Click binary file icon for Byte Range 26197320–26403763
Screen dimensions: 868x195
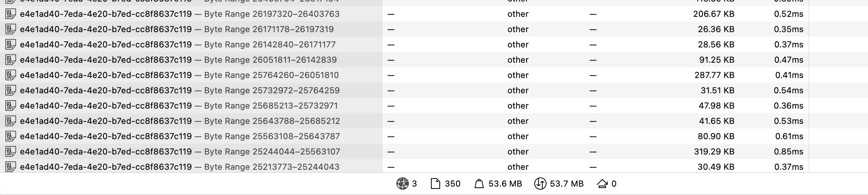pos(10,14)
